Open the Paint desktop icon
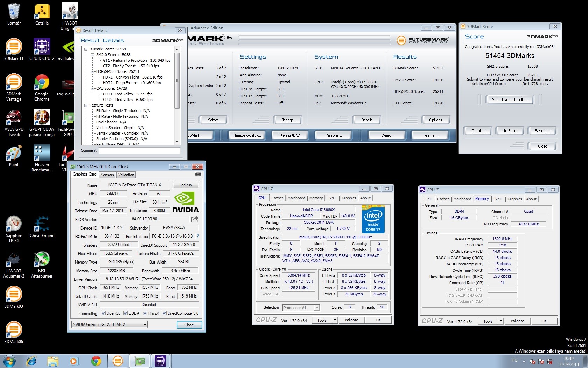The width and height of the screenshot is (588, 368). pos(14,156)
